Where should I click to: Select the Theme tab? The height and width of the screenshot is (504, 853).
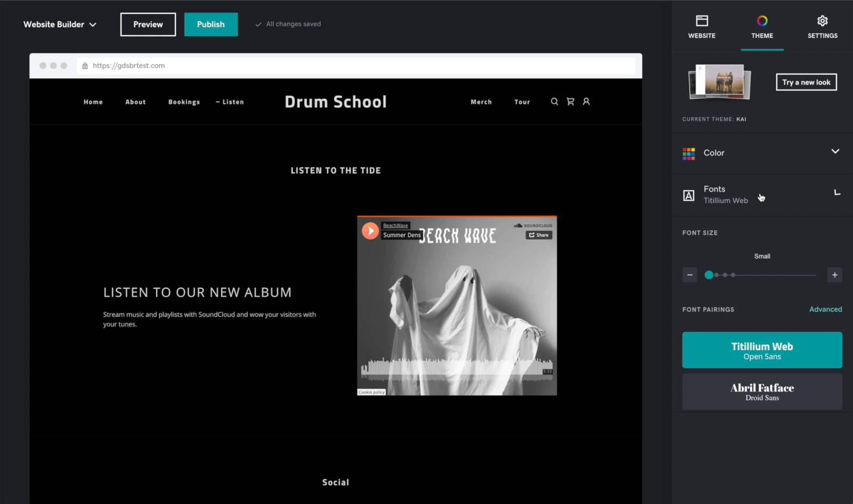coord(762,27)
